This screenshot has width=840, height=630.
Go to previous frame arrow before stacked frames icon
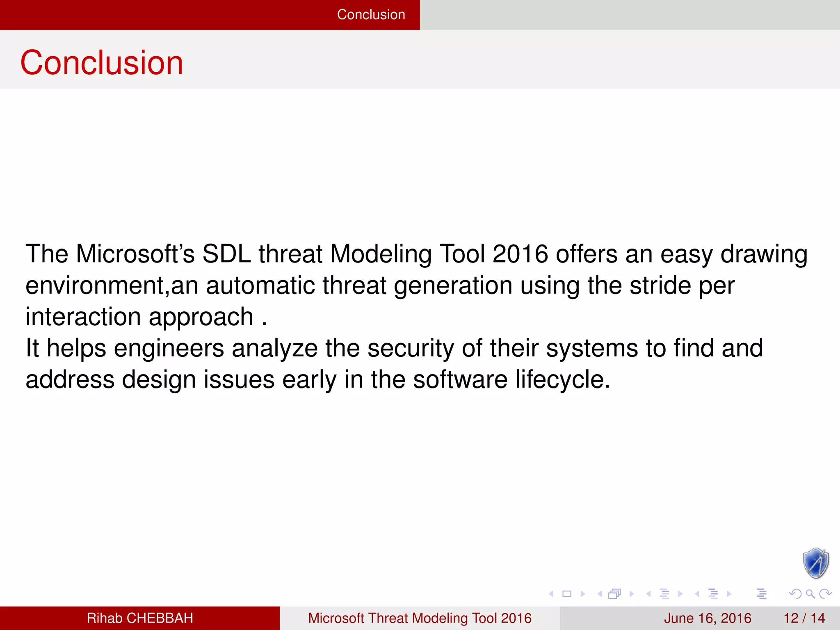coord(600,593)
